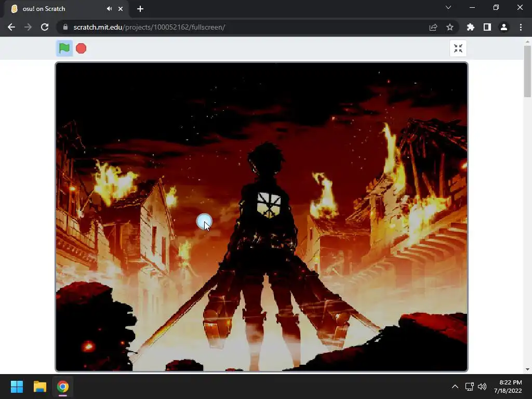Mute the tab using the speaker icon
Screen dimensions: 532x399
click(109, 9)
